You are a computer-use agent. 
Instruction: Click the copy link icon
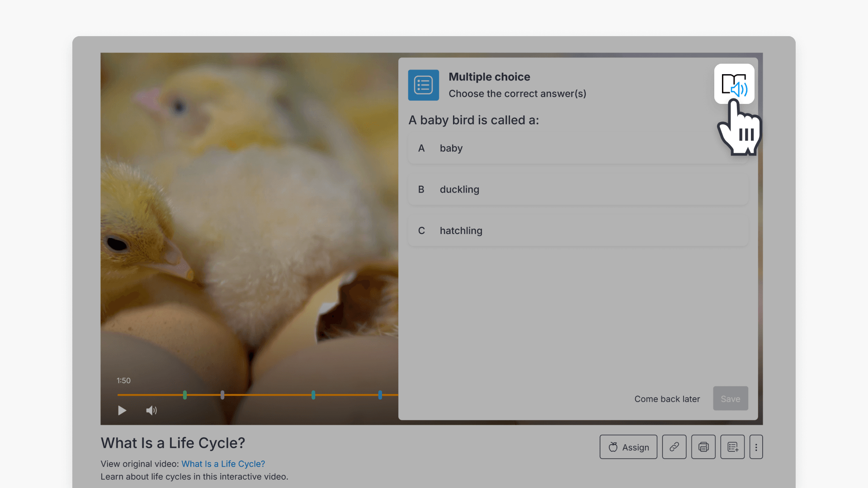(674, 447)
